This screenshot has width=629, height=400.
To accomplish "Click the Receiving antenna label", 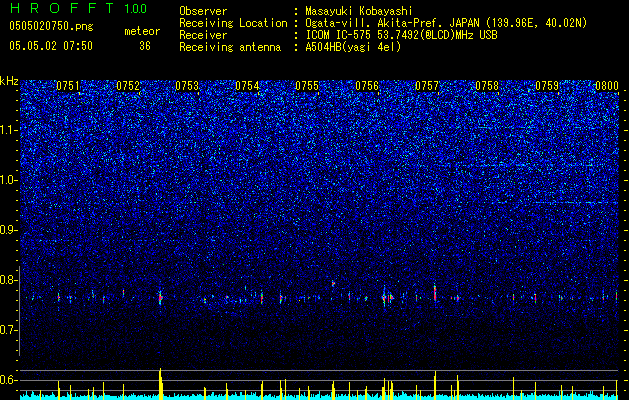I will click(x=230, y=47).
